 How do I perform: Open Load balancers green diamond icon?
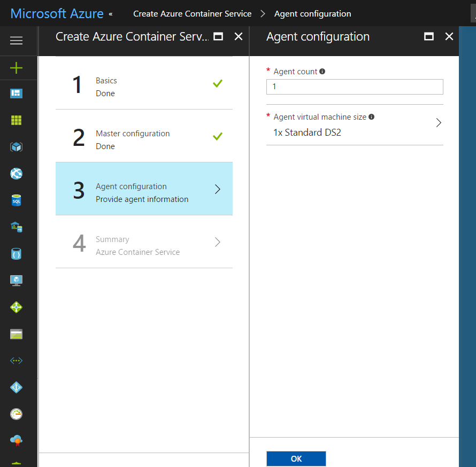[17, 307]
